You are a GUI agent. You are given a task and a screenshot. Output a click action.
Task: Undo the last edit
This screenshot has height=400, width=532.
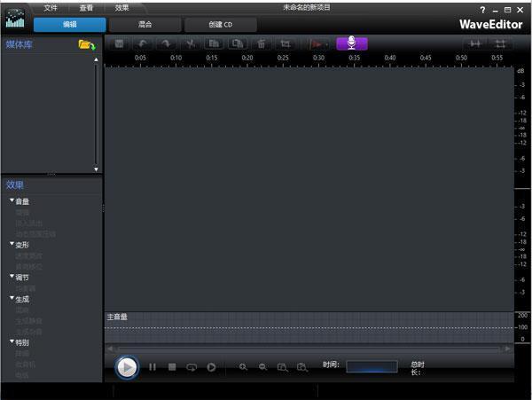143,43
